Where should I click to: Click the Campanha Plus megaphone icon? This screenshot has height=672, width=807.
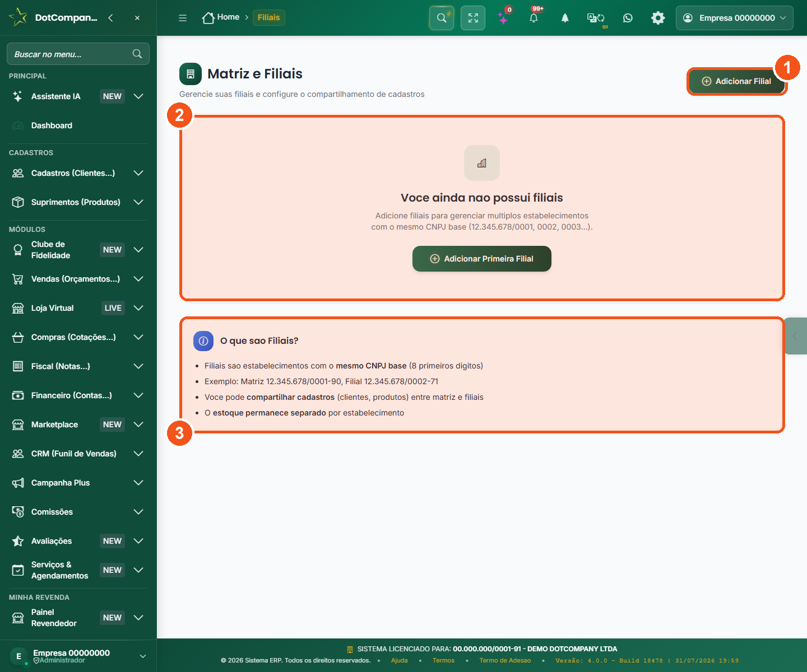[18, 483]
